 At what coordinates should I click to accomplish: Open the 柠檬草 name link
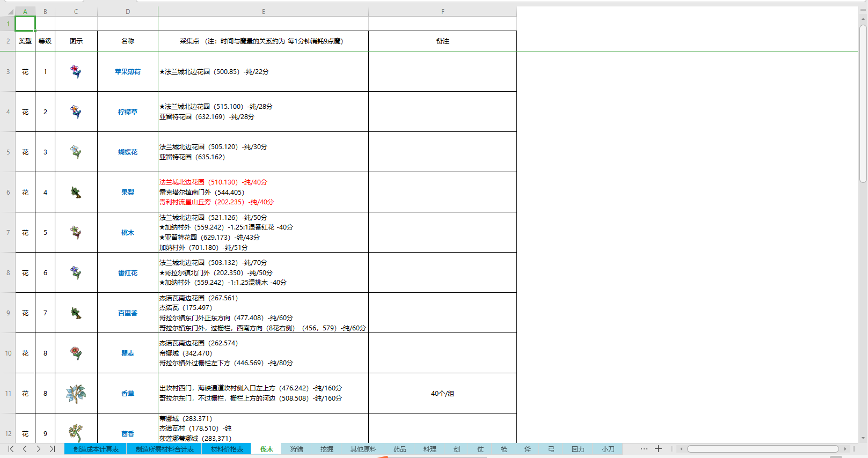pyautogui.click(x=128, y=112)
